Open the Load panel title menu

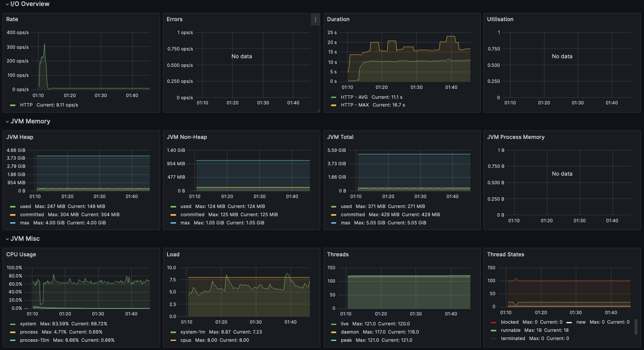pyautogui.click(x=173, y=255)
